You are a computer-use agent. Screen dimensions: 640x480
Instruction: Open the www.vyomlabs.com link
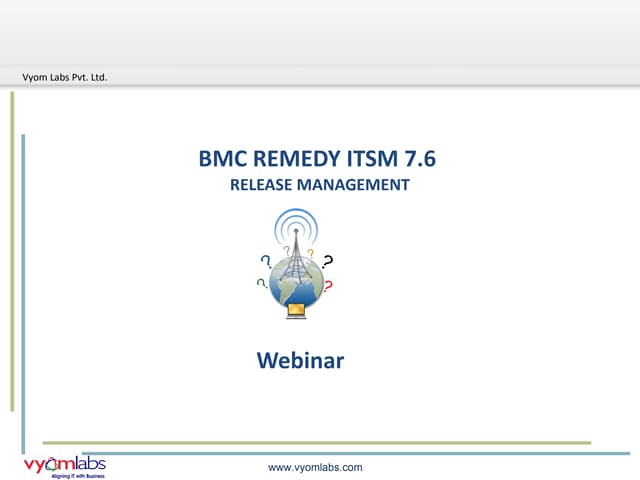pyautogui.click(x=315, y=467)
